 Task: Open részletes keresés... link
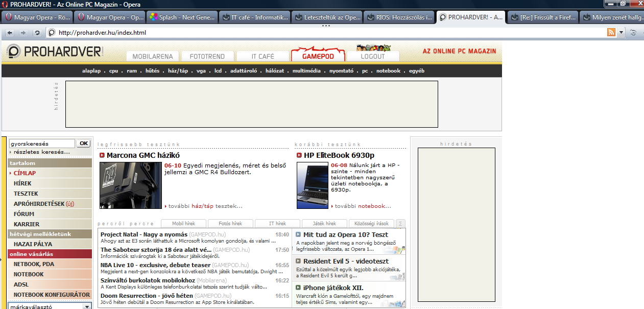41,152
